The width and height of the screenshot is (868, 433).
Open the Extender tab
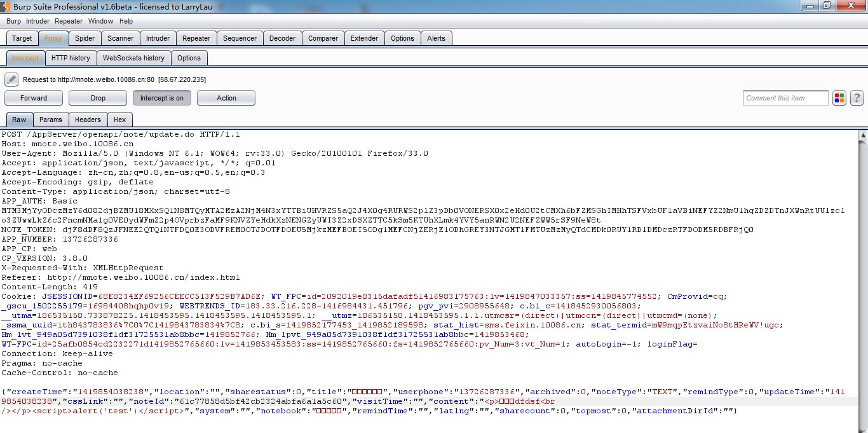(364, 38)
